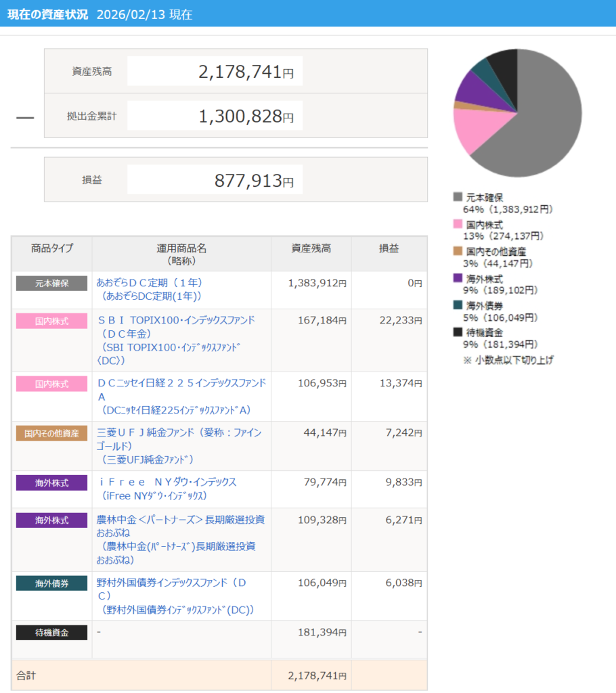Click the minus sign beside 拠出金累計
The width and height of the screenshot is (616, 693).
pos(25,118)
